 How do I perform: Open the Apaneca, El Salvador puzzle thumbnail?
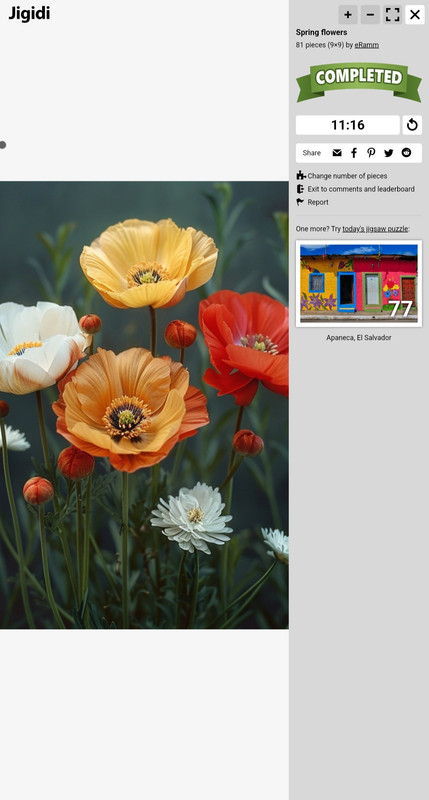pyautogui.click(x=359, y=284)
